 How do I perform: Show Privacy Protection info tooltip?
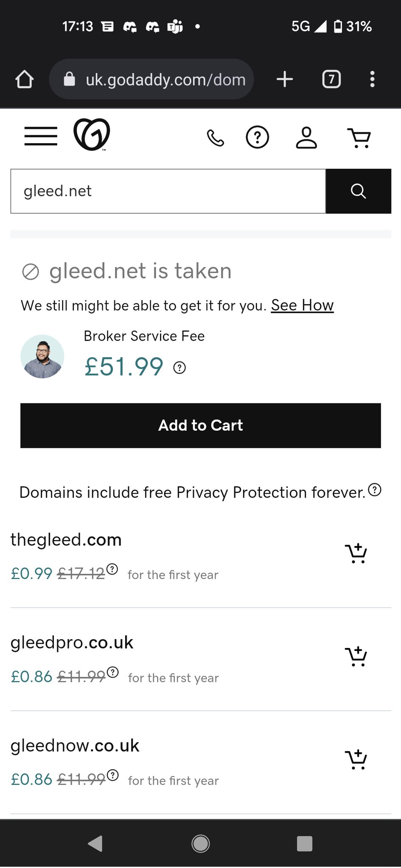pos(375,490)
